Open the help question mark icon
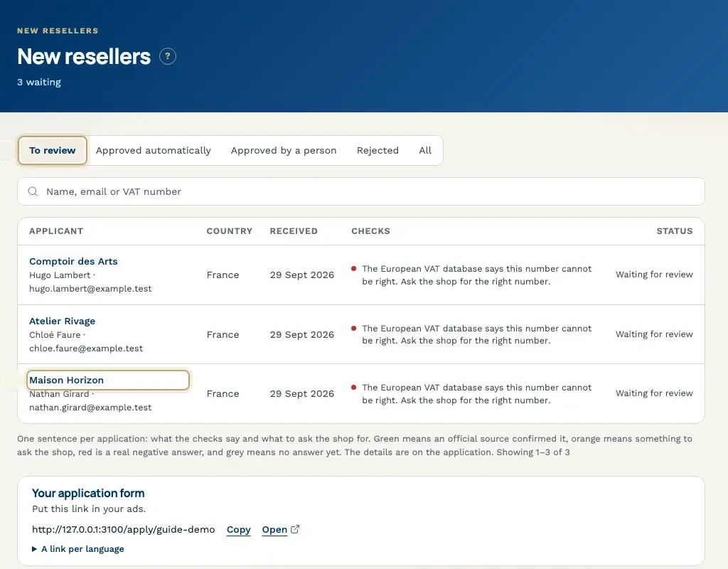Image resolution: width=728 pixels, height=569 pixels. point(168,56)
